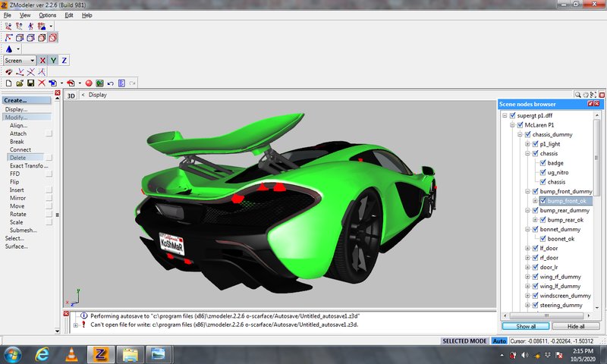Toggle visibility checkbox of ug_nitro node
Screen dimensions: 607x364
543,172
